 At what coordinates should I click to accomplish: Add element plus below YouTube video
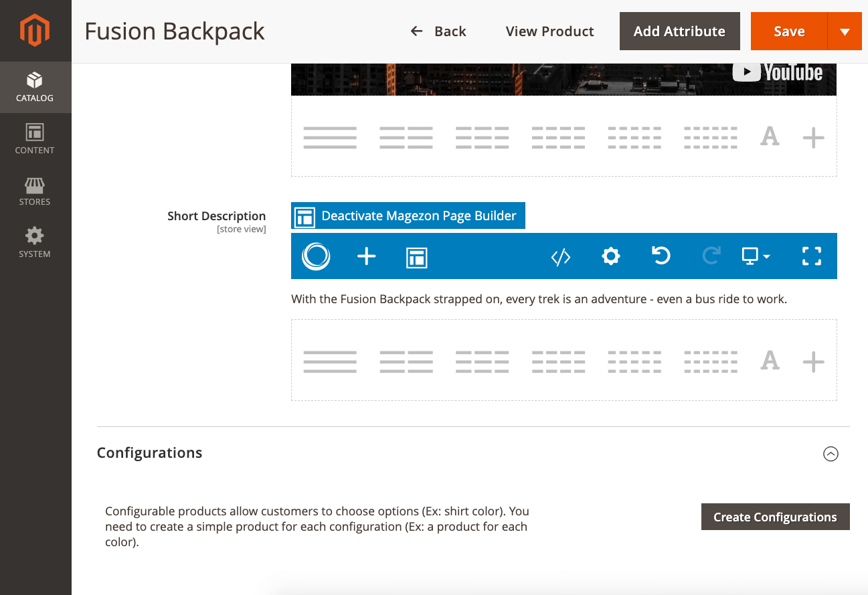813,138
